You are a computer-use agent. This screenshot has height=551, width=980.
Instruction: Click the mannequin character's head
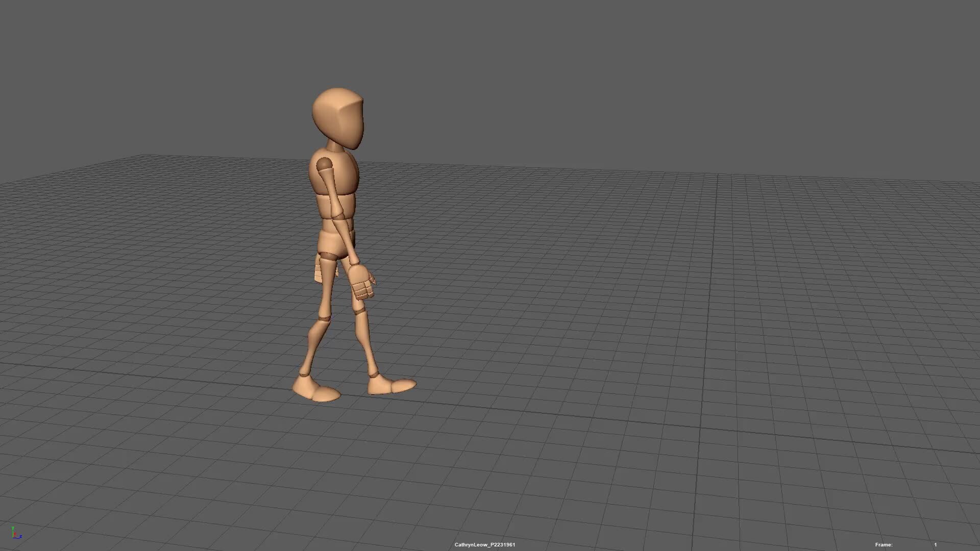pos(338,118)
